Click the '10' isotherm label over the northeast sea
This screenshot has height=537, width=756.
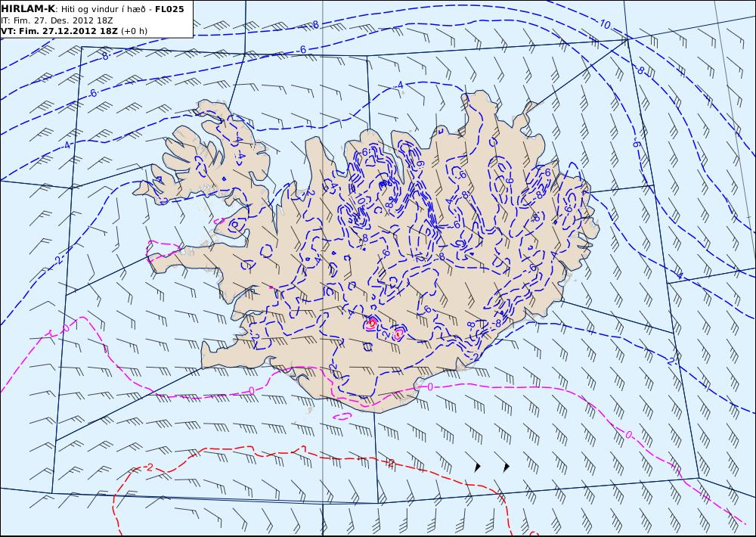point(605,24)
